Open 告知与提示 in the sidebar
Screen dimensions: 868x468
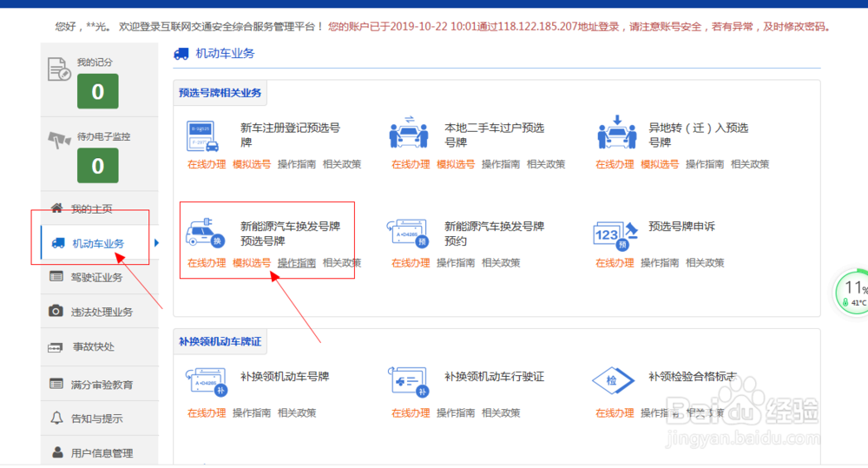click(x=96, y=419)
